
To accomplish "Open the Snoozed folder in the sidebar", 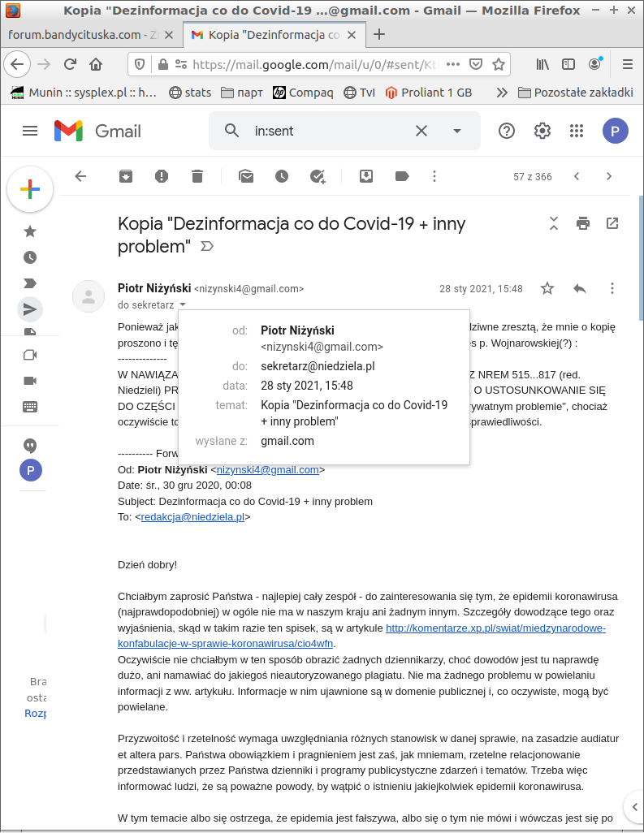I will pos(30,257).
